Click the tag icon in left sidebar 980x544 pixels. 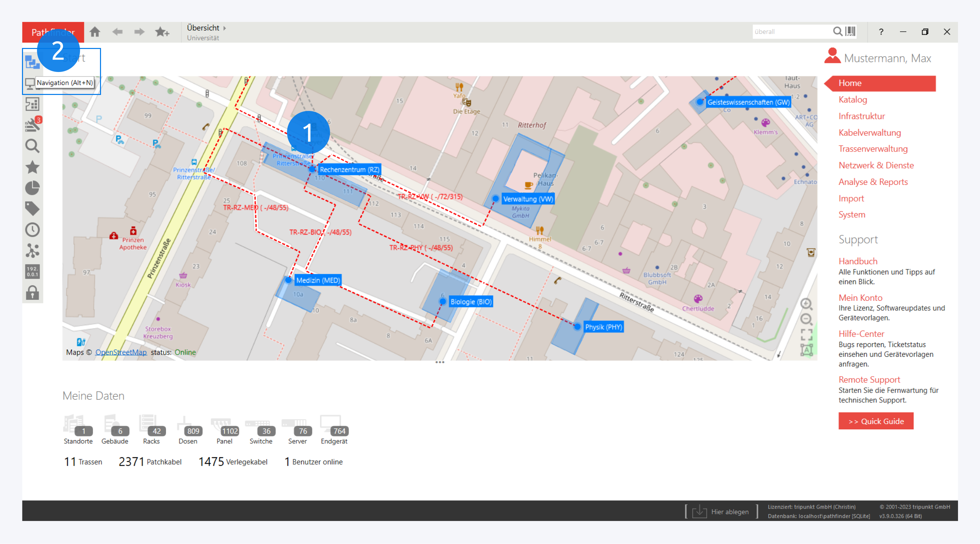pyautogui.click(x=32, y=209)
